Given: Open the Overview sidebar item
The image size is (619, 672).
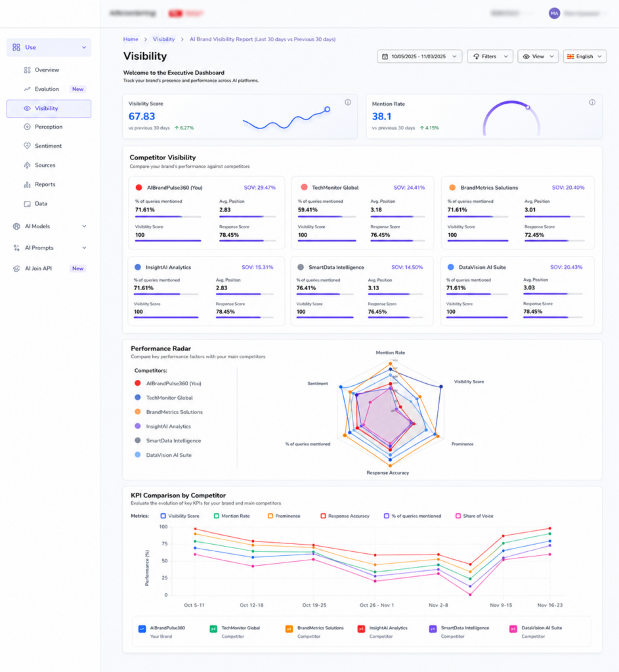Looking at the screenshot, I should pos(49,70).
